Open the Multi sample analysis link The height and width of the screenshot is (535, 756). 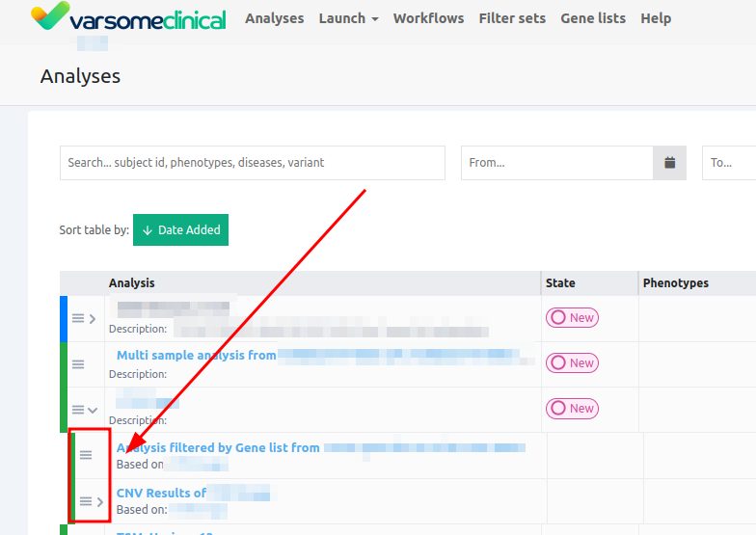197,356
